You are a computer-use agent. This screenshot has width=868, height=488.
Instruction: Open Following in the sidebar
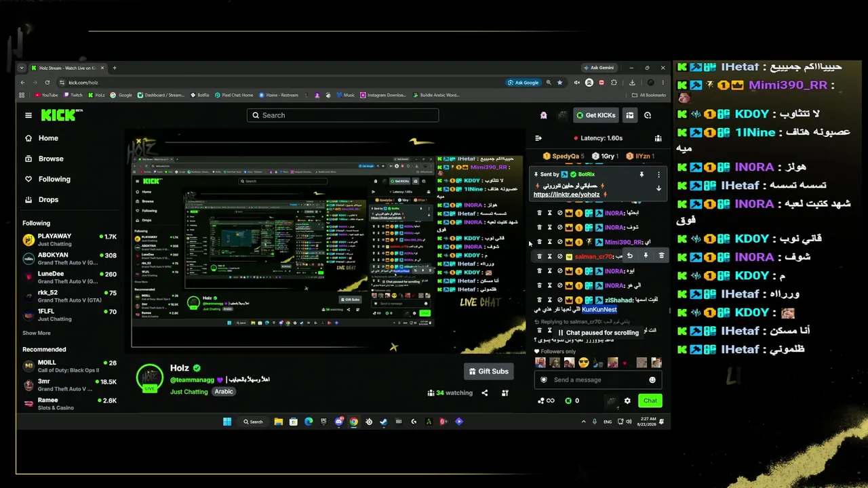48,179
